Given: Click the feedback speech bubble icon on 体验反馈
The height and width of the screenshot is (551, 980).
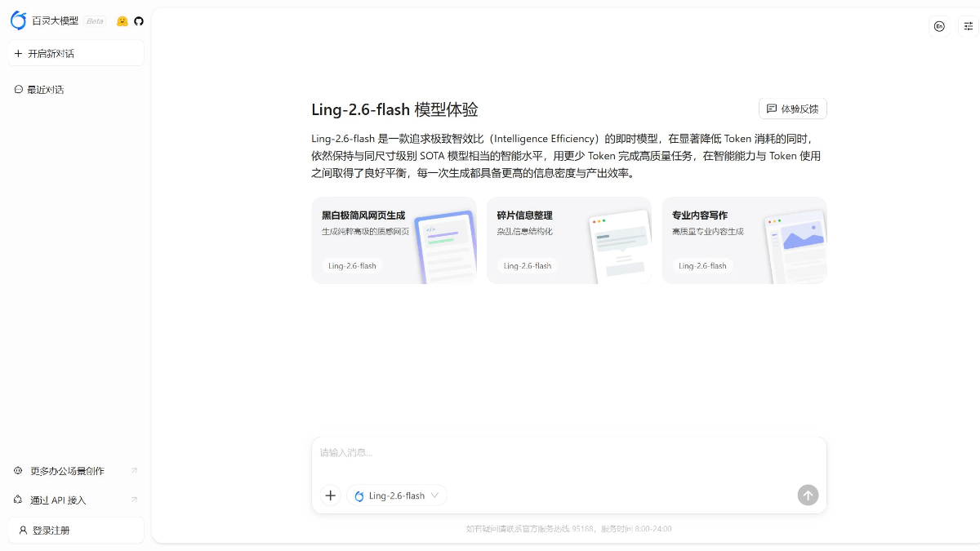Looking at the screenshot, I should (770, 109).
